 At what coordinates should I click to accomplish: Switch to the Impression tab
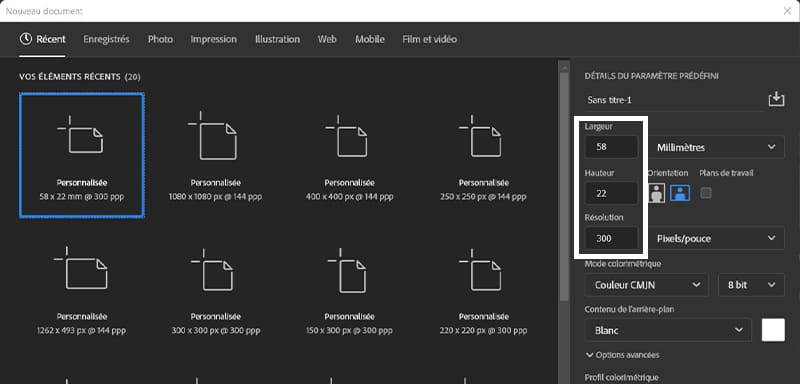click(213, 39)
